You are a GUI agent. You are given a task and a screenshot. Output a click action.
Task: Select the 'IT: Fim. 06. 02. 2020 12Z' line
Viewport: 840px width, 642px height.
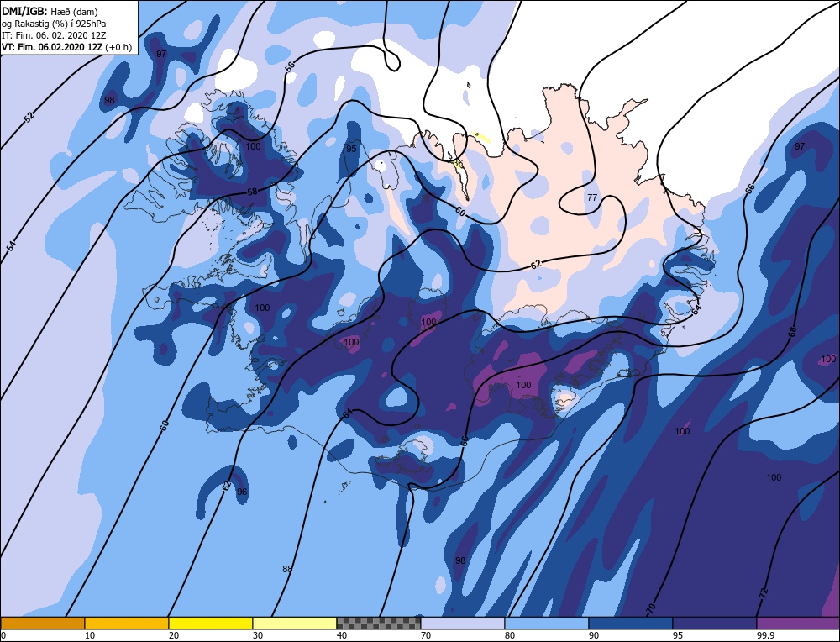(x=54, y=35)
